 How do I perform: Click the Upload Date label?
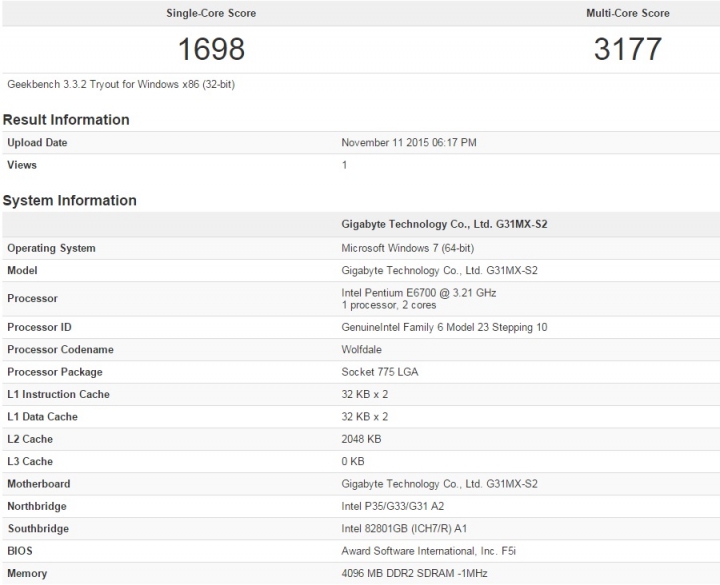37,143
